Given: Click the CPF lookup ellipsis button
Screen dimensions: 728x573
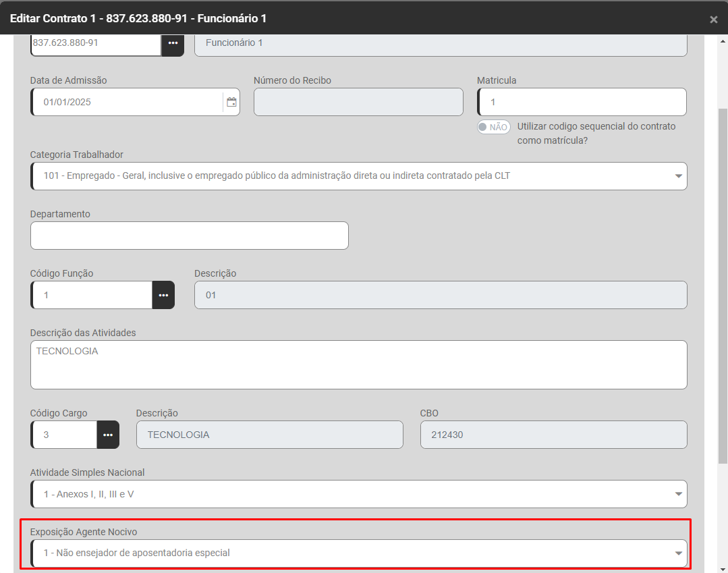Looking at the screenshot, I should pos(173,43).
